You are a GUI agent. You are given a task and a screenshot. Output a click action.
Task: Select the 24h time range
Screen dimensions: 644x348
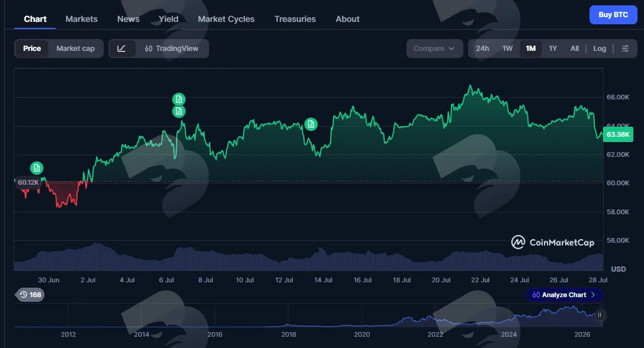pyautogui.click(x=482, y=49)
